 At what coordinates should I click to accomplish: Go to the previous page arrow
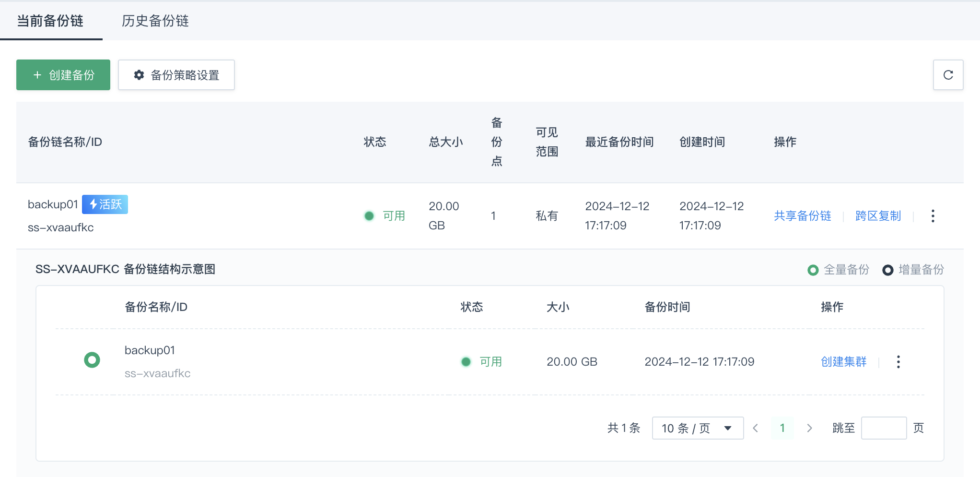pos(756,428)
